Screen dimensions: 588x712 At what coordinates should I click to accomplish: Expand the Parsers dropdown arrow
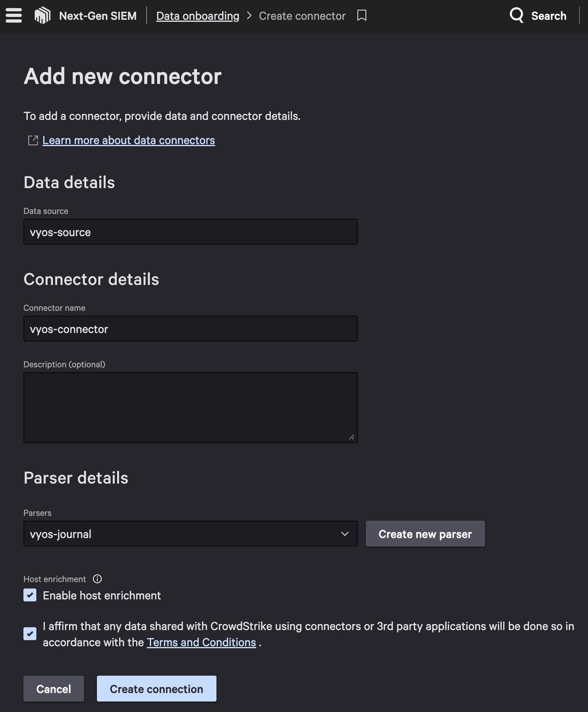click(x=345, y=534)
